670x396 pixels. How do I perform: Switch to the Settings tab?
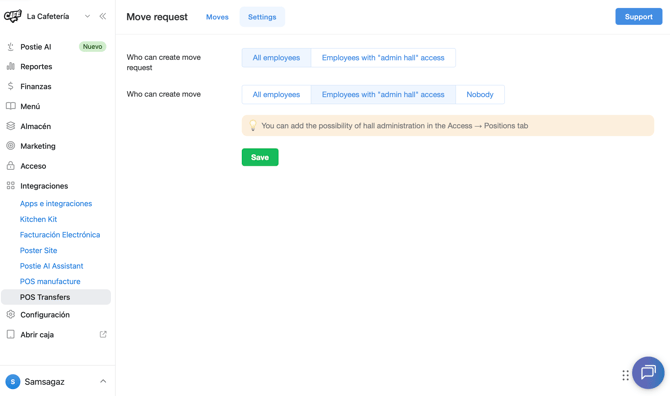[x=262, y=17]
